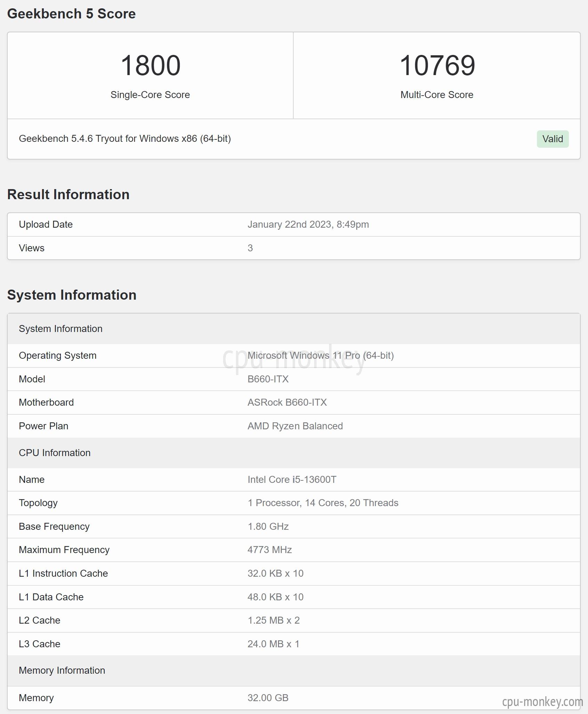Click the System Information table section header
Viewport: 588px width, 714px height.
coord(294,329)
